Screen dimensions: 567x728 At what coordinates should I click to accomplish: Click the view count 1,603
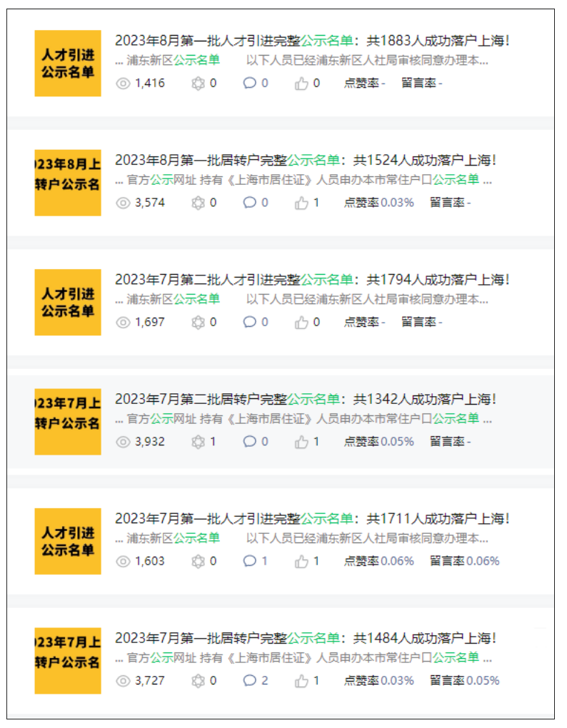(150, 561)
